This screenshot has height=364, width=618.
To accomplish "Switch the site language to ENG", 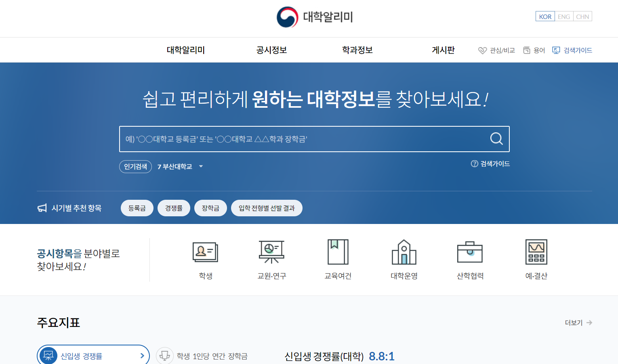I will click(x=564, y=16).
